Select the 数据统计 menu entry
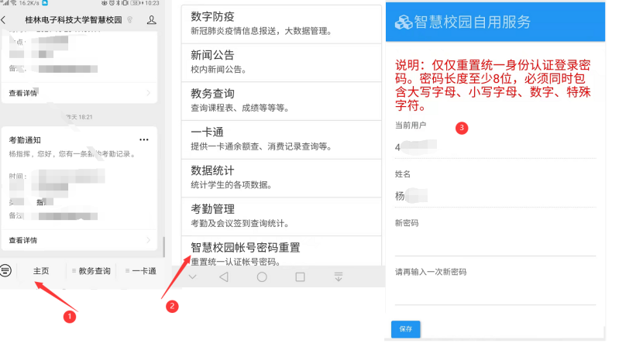643x364 pixels. (281, 178)
